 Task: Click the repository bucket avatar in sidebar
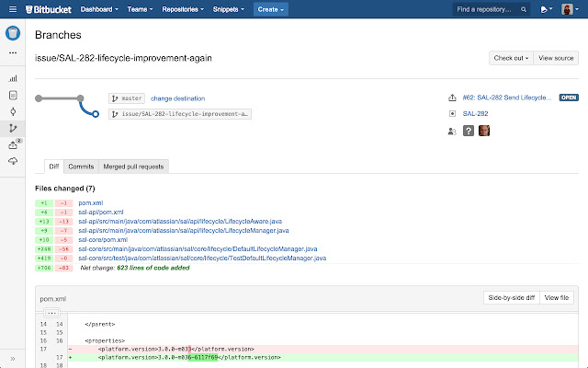[x=13, y=34]
